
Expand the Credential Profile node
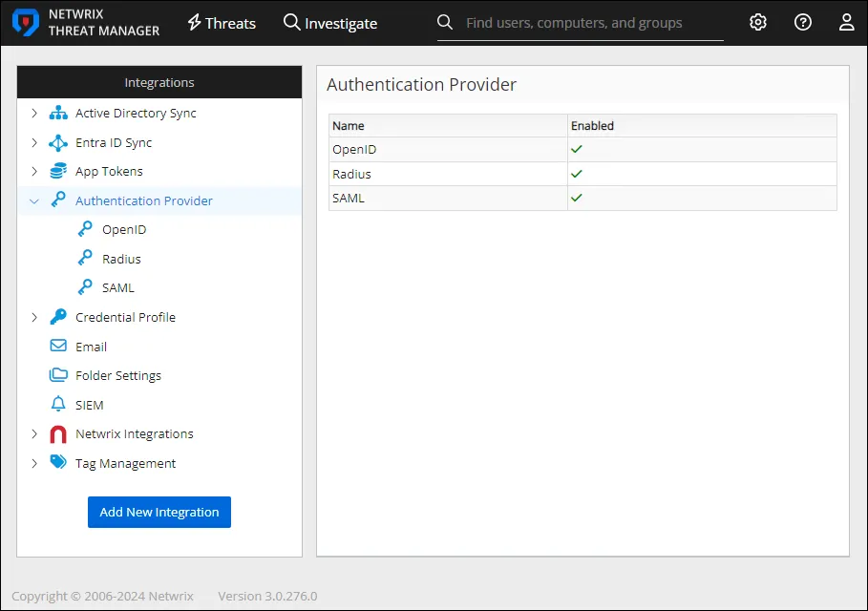[x=34, y=317]
